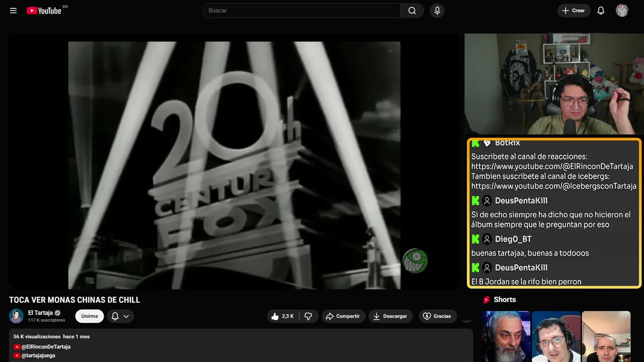Click 'buenas tartajaa, buenas a todooos' message

(x=530, y=253)
